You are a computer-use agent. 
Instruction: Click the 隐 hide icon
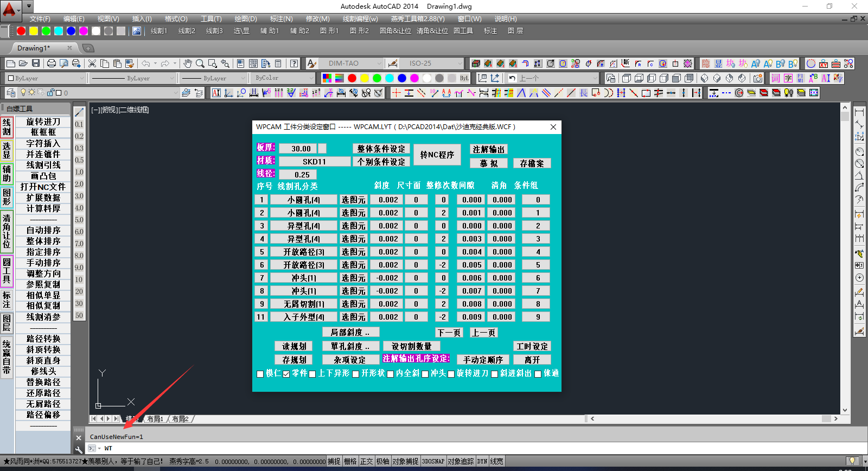(x=706, y=63)
